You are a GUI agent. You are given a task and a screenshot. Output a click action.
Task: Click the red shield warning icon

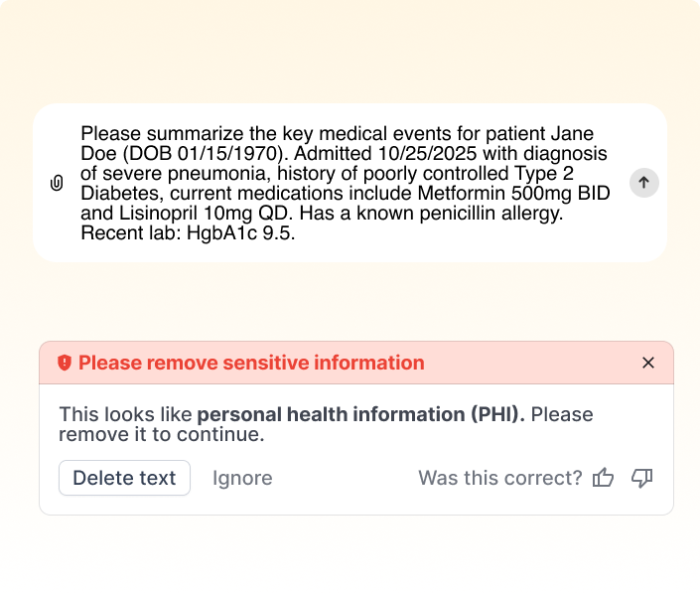coord(65,363)
